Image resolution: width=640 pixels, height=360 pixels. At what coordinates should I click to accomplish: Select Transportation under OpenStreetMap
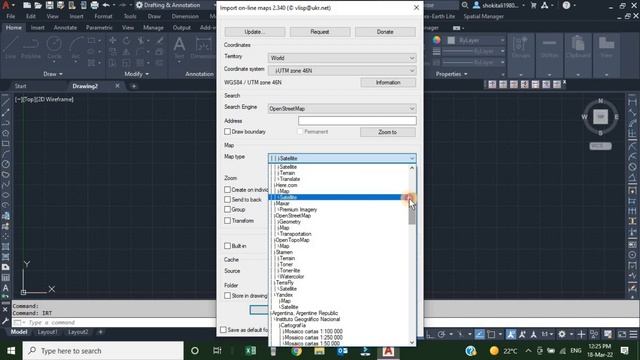[296, 234]
